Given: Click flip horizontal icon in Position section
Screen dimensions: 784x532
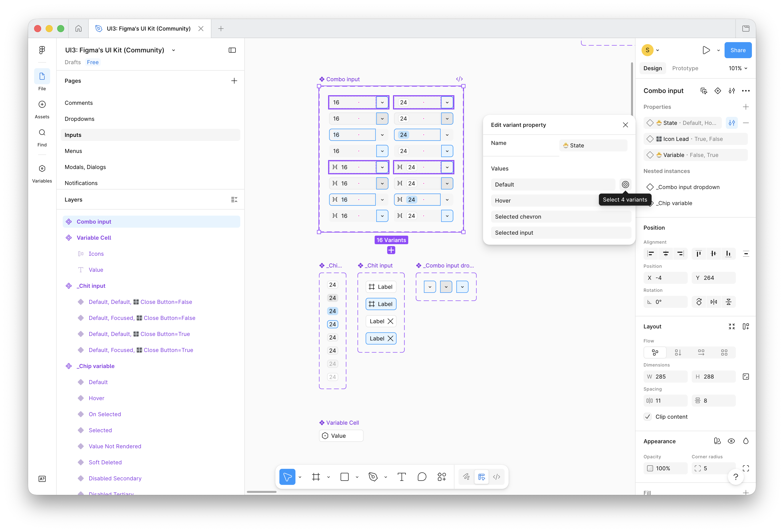Looking at the screenshot, I should pos(714,302).
